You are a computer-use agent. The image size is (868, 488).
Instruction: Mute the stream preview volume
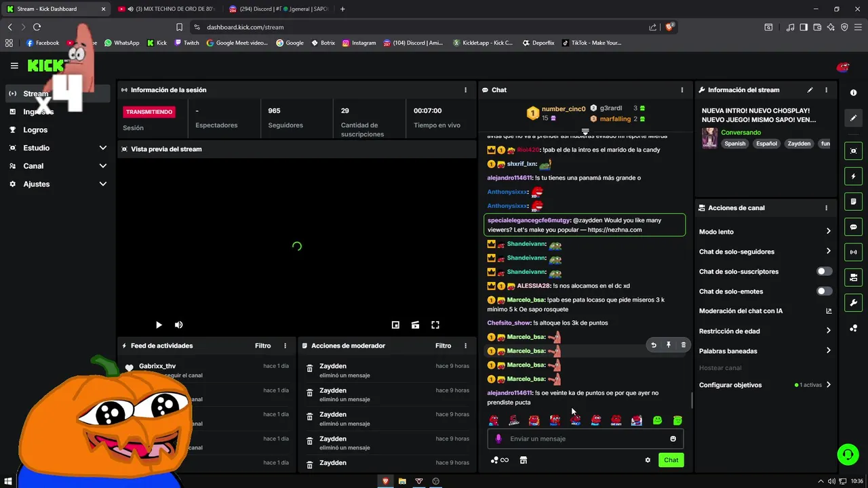[x=178, y=325]
